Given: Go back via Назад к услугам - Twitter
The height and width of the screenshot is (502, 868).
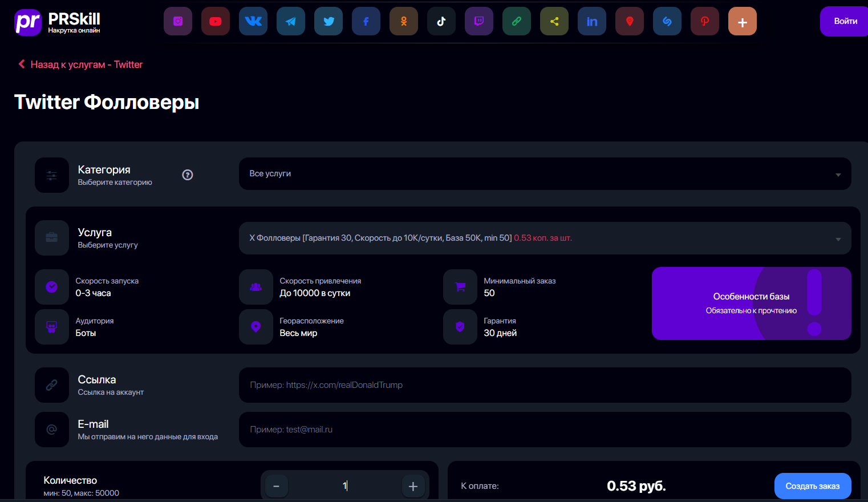Looking at the screenshot, I should (x=80, y=64).
